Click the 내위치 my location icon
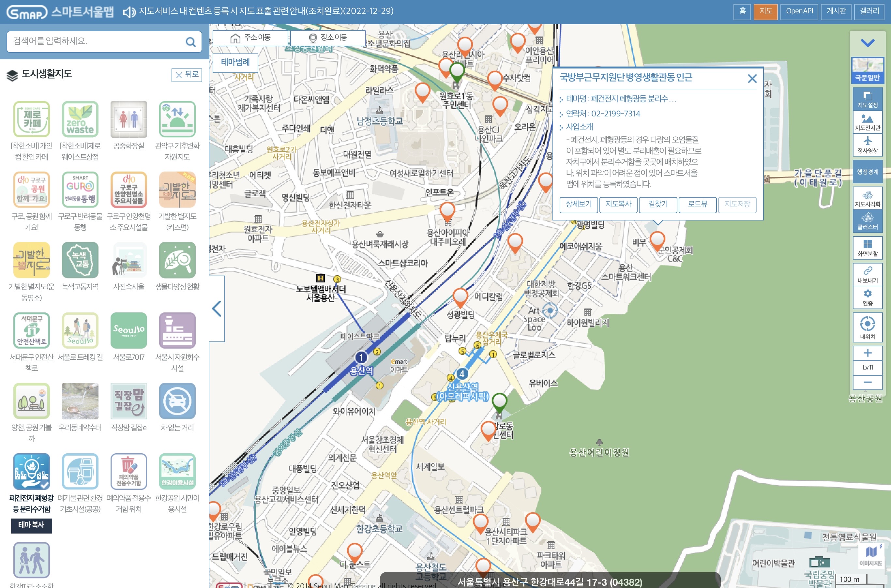 point(868,327)
